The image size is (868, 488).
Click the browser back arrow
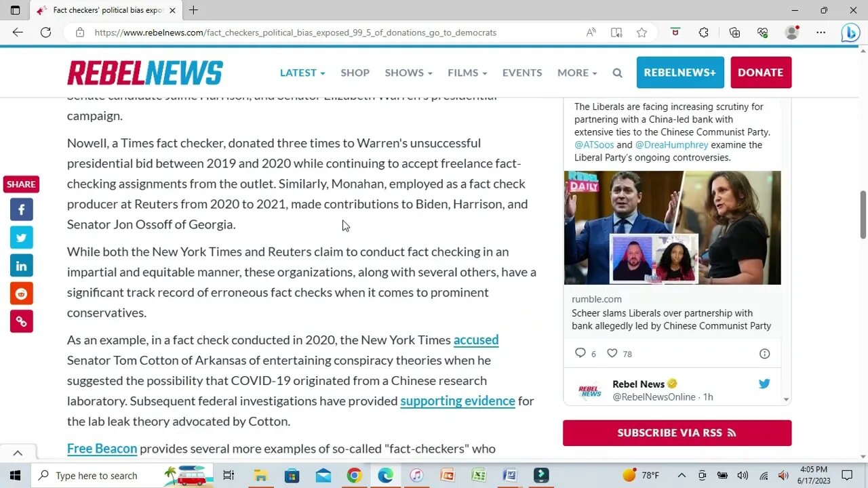[x=18, y=33]
